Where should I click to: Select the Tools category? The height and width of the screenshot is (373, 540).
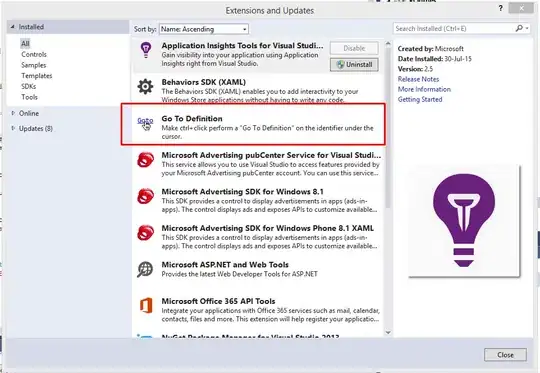coord(29,97)
